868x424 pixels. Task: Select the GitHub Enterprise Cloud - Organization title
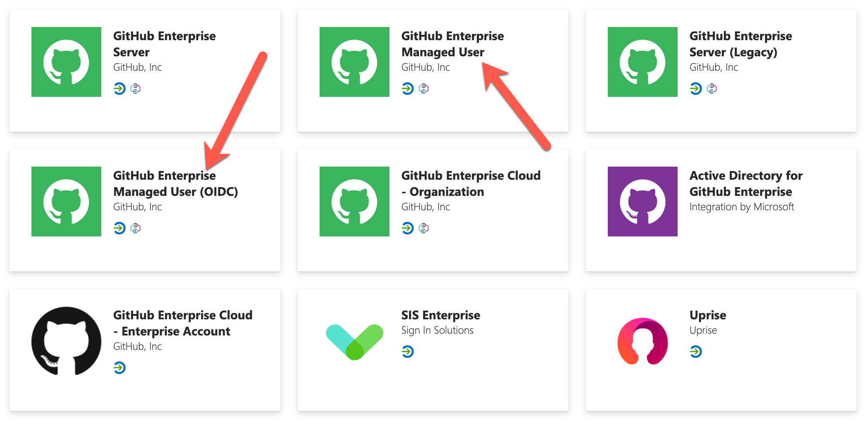point(471,184)
